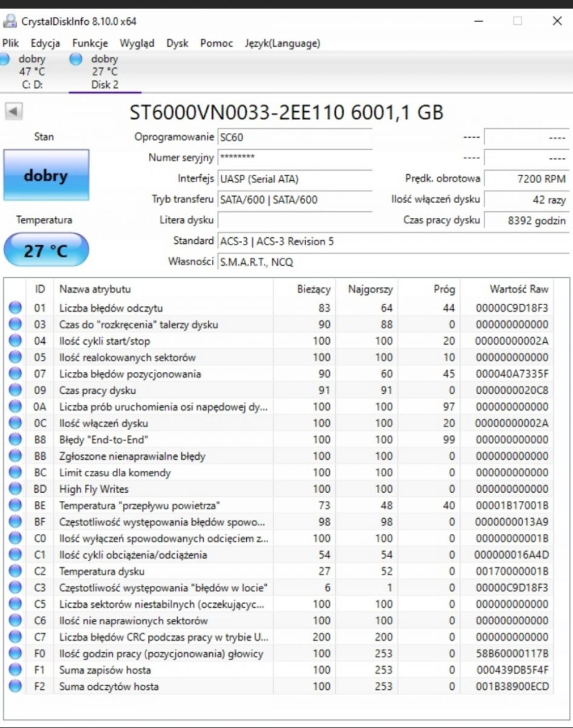Click the Standard field ACS-3 Revision 5

(x=393, y=241)
